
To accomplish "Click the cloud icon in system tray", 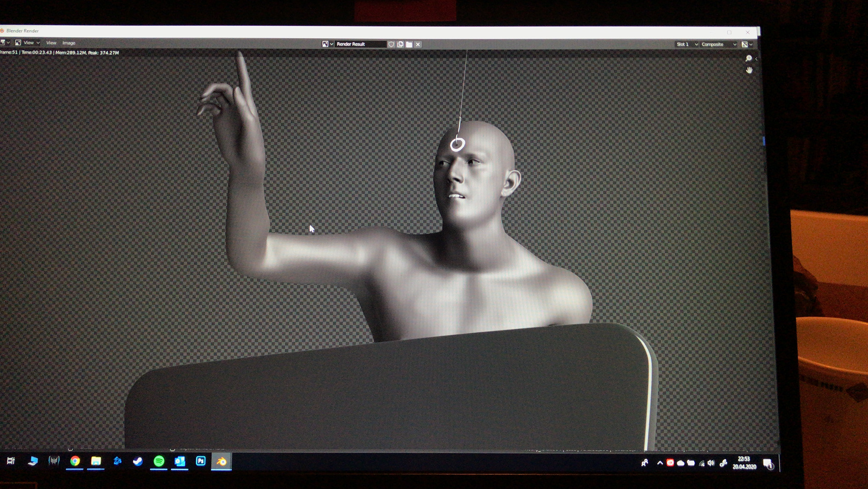I will click(680, 463).
